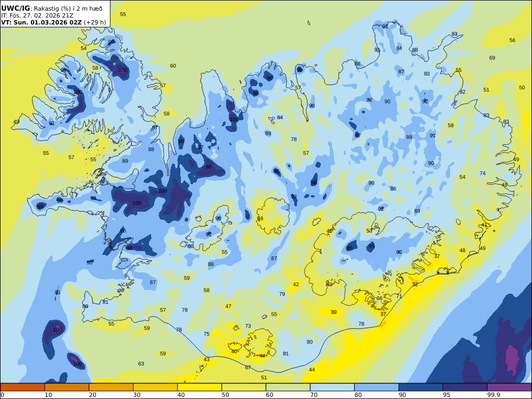Click the 32 humidity value on the map
The height and width of the screenshot is (399, 532).
415,284
